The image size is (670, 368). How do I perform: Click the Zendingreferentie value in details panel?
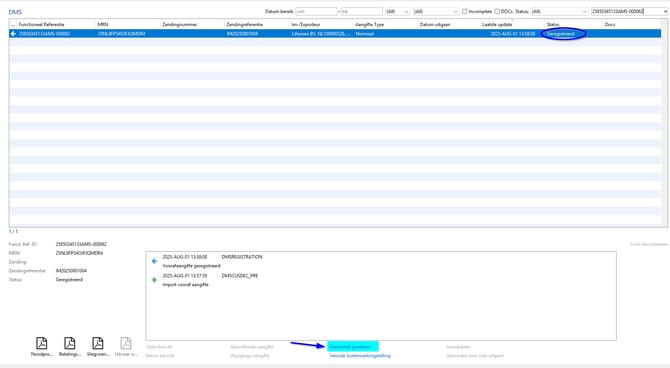(71, 271)
